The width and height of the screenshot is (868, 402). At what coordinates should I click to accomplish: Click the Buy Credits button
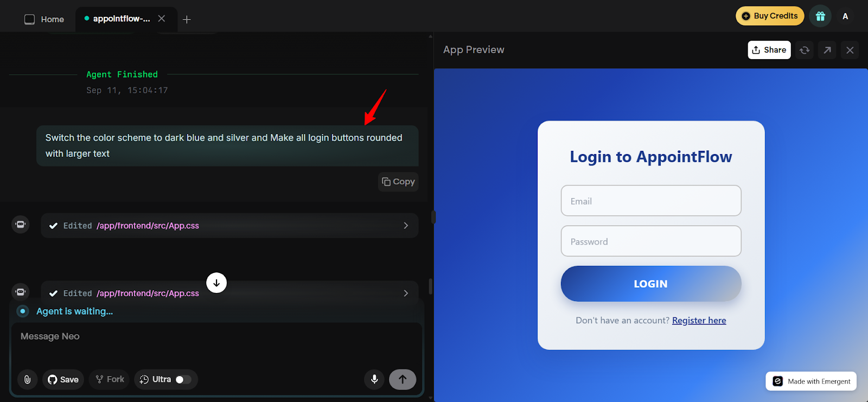(x=770, y=16)
